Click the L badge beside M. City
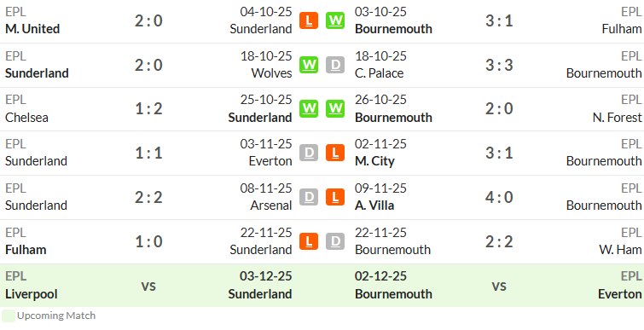Viewport: 644px width, 330px height. coord(335,153)
